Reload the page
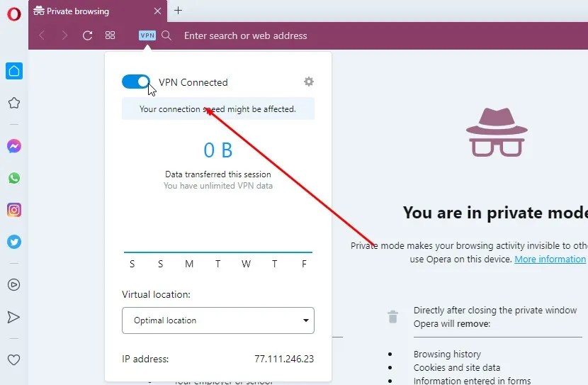The width and height of the screenshot is (588, 385). (87, 35)
